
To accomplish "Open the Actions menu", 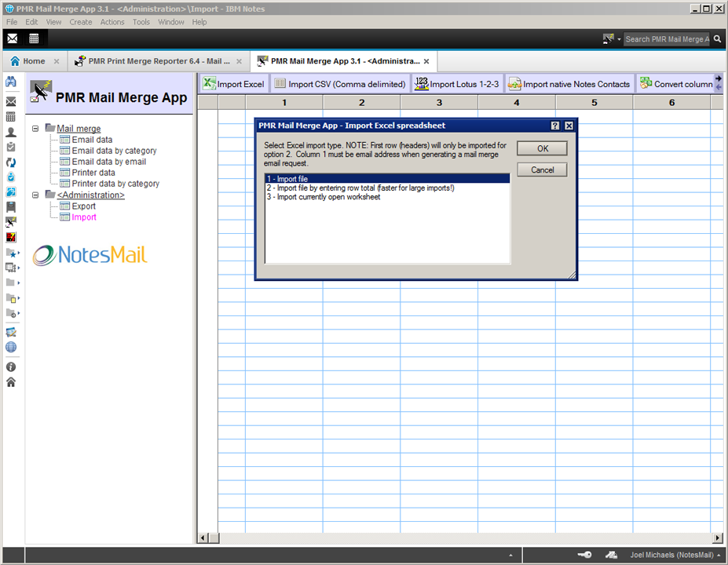I will tap(112, 22).
